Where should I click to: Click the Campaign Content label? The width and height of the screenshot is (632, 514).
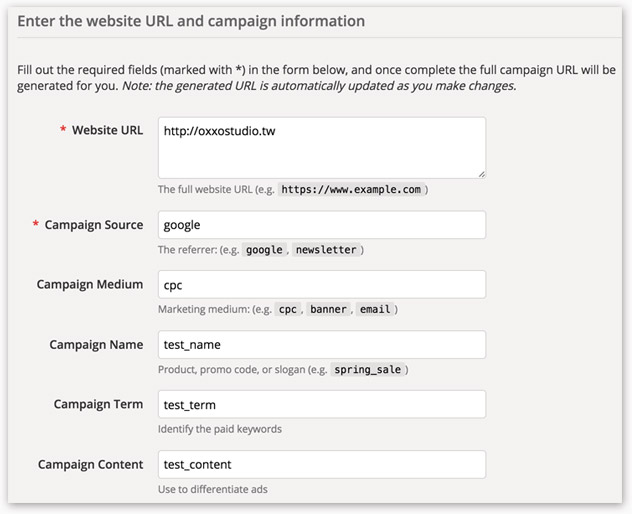[90, 464]
